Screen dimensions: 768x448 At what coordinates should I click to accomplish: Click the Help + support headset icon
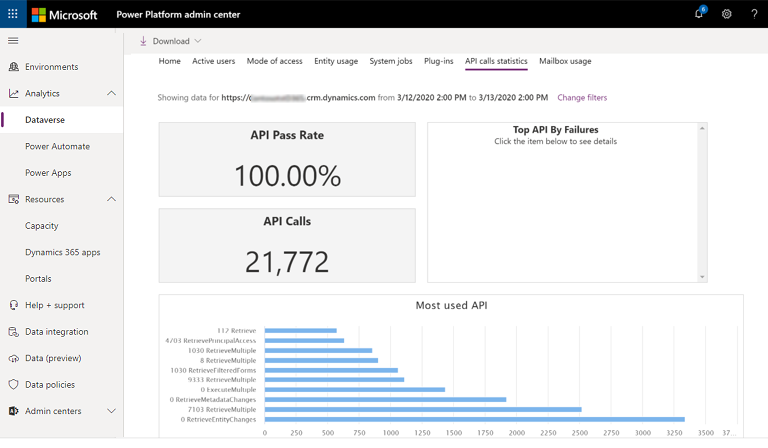point(14,305)
